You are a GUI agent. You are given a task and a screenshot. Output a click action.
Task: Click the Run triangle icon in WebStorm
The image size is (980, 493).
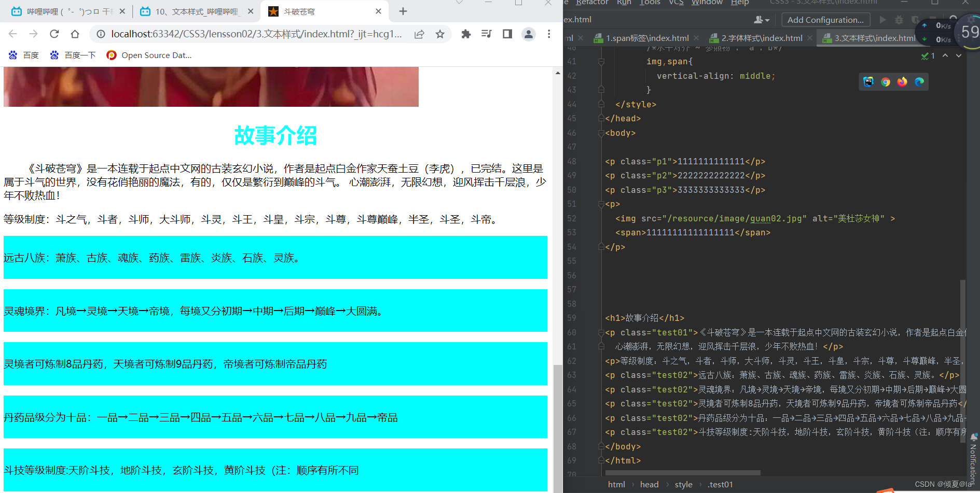coord(883,20)
